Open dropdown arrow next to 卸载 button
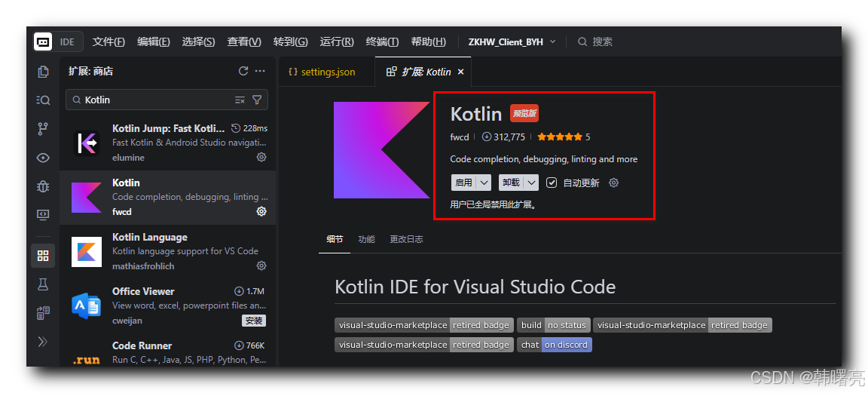 tap(531, 183)
